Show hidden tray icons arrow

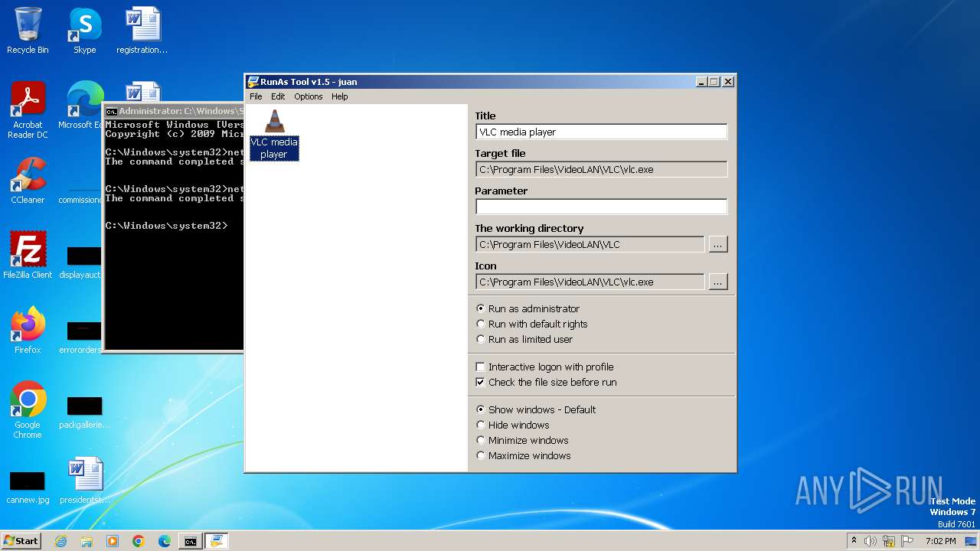point(854,541)
